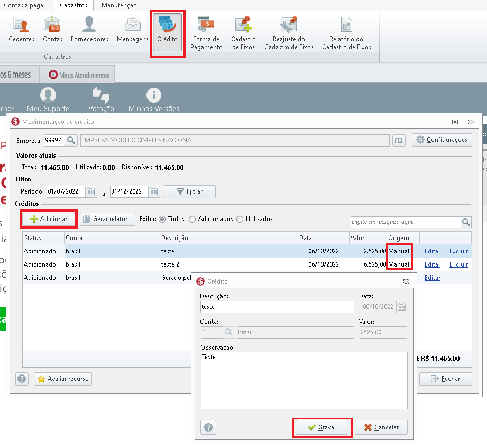
Task: Click Excluir link for teste 2 row
Action: [458, 264]
